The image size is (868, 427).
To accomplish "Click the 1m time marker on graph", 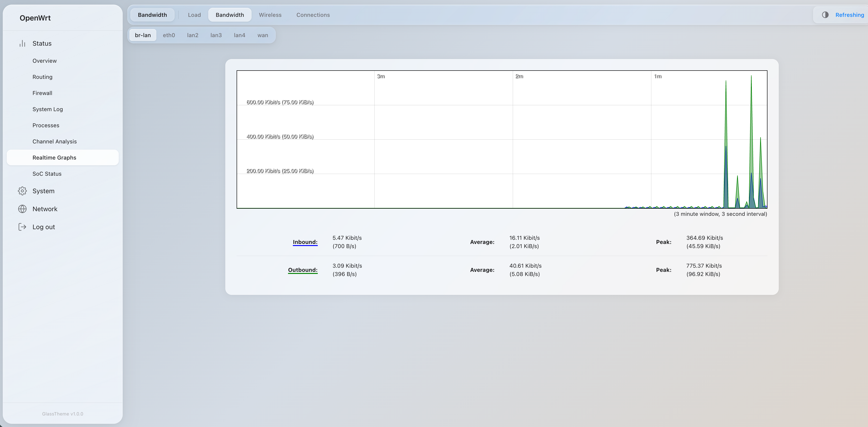I will pyautogui.click(x=658, y=77).
